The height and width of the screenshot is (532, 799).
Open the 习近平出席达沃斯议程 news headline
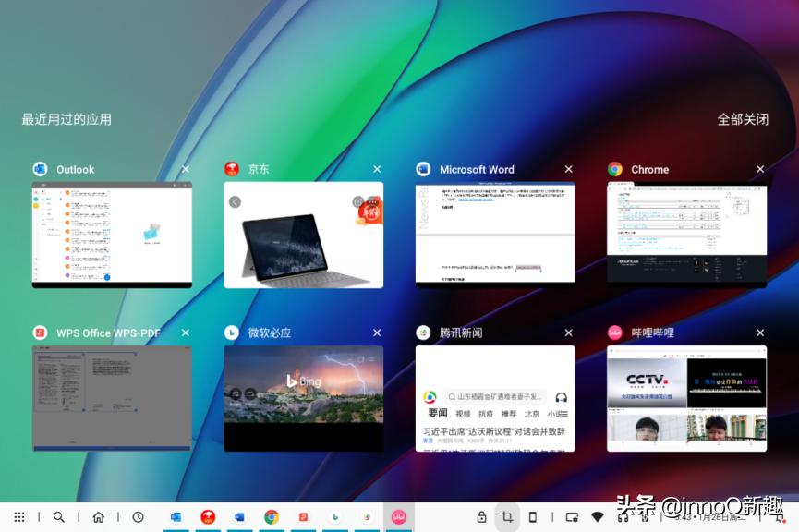(495, 432)
